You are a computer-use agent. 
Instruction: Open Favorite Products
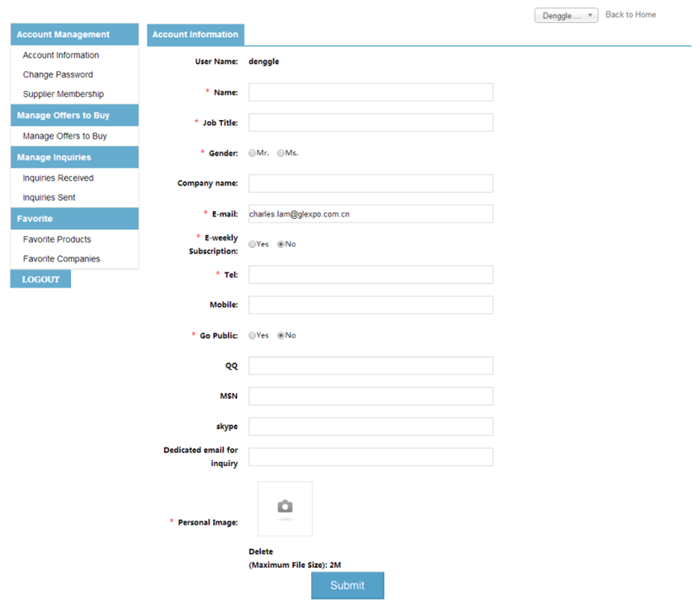tap(57, 239)
